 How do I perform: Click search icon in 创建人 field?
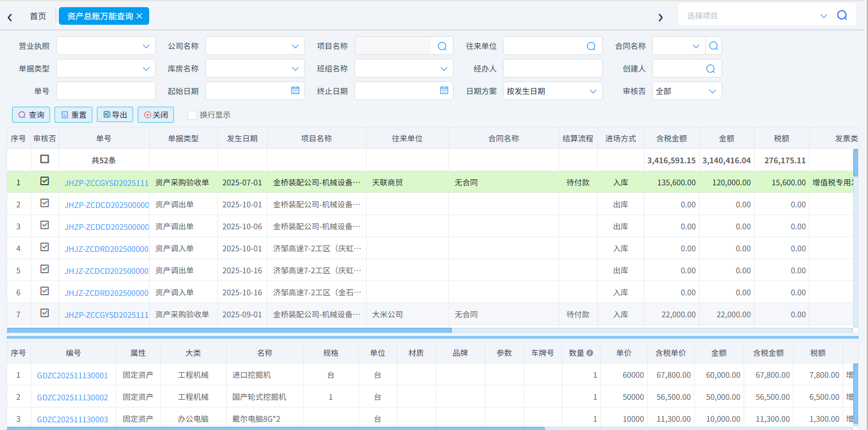(x=711, y=69)
